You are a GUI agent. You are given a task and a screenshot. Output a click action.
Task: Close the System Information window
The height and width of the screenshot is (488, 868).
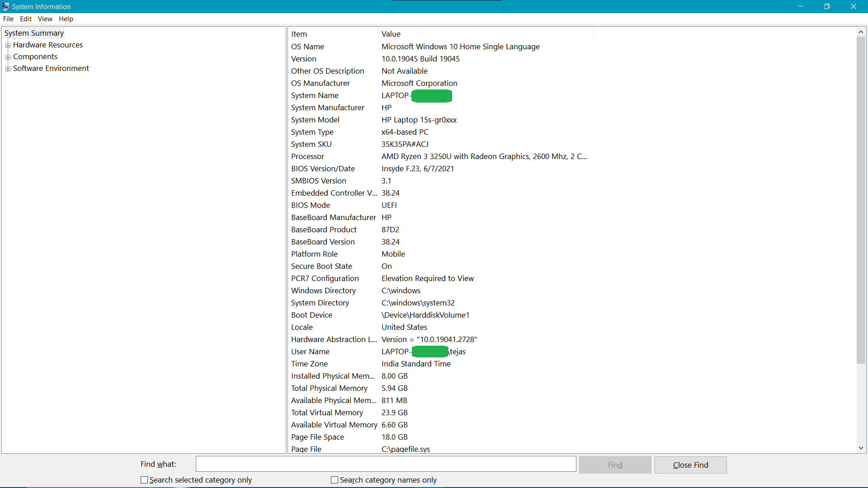tap(854, 6)
